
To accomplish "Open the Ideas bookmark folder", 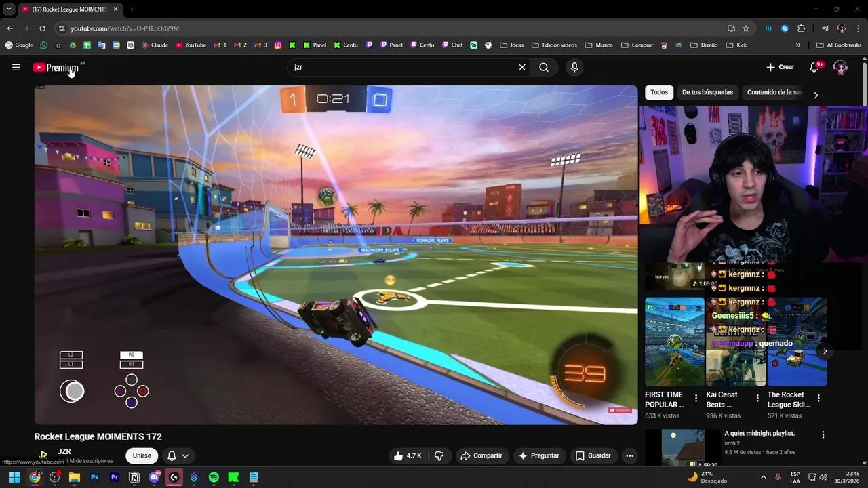I will 512,45.
